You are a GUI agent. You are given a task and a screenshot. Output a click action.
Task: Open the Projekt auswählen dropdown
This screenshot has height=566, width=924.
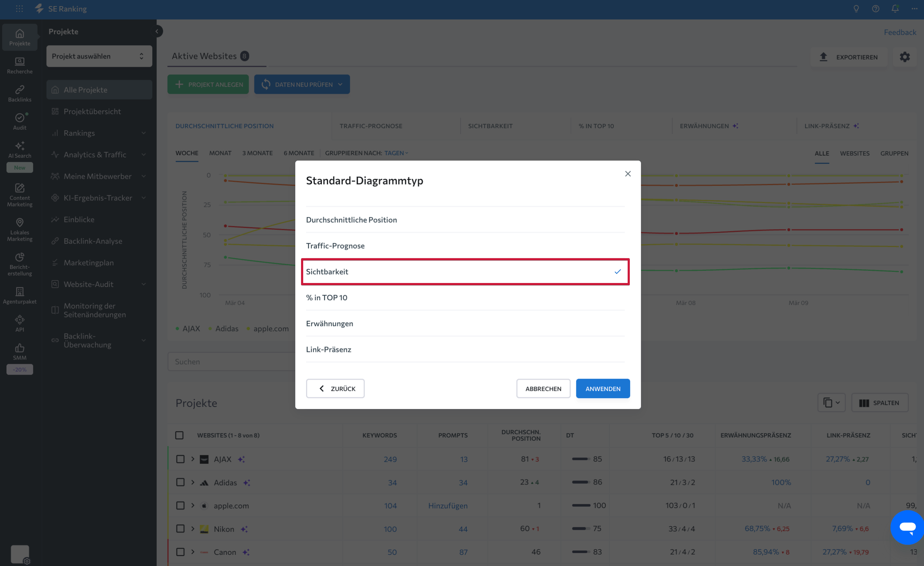(x=99, y=56)
